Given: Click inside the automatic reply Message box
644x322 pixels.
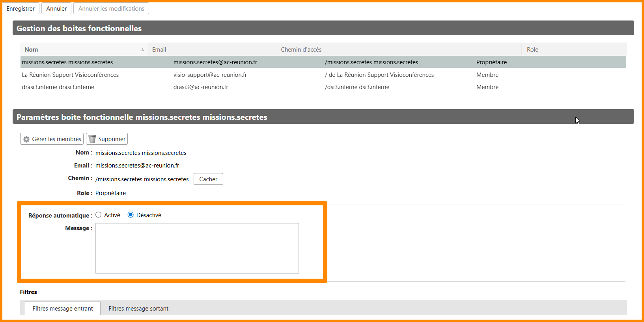Looking at the screenshot, I should pyautogui.click(x=197, y=248).
